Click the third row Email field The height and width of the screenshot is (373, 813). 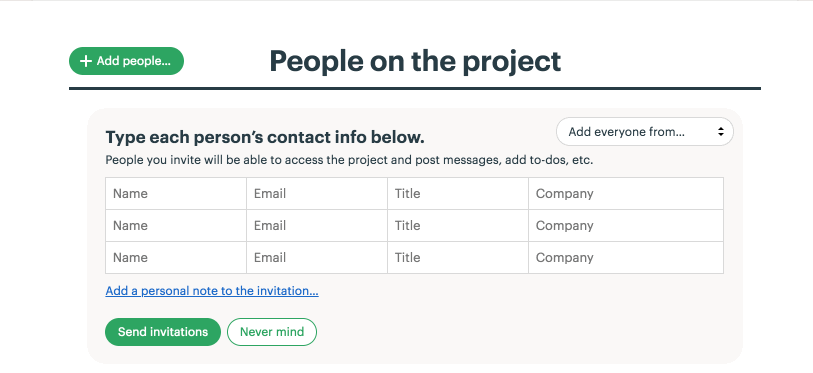(317, 258)
